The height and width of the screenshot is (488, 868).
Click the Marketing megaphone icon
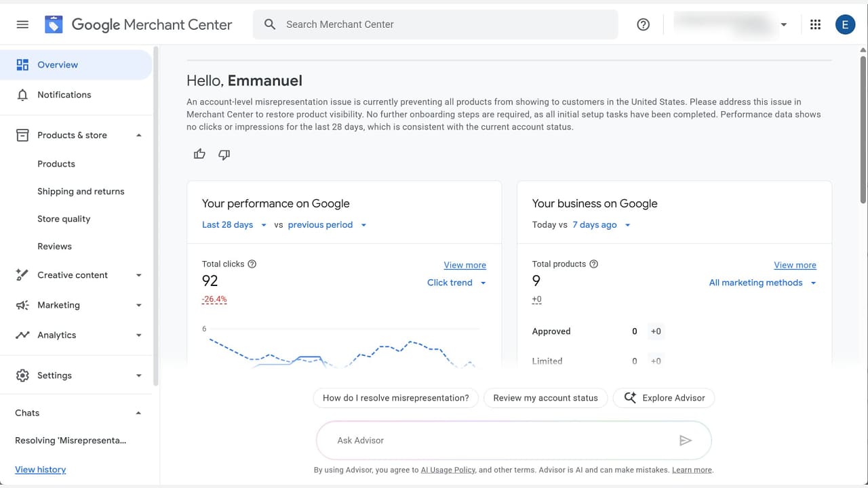[22, 305]
